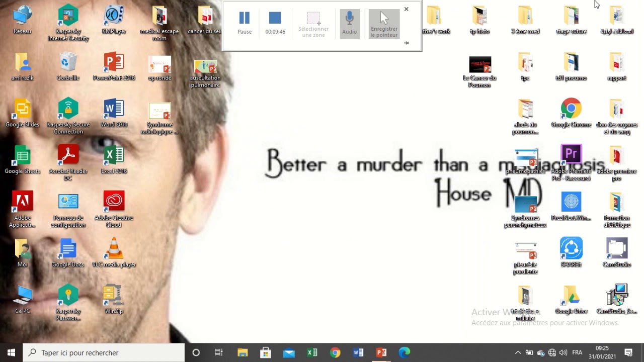
Task: Open KMPlayer desktop shortcut
Action: (114, 20)
